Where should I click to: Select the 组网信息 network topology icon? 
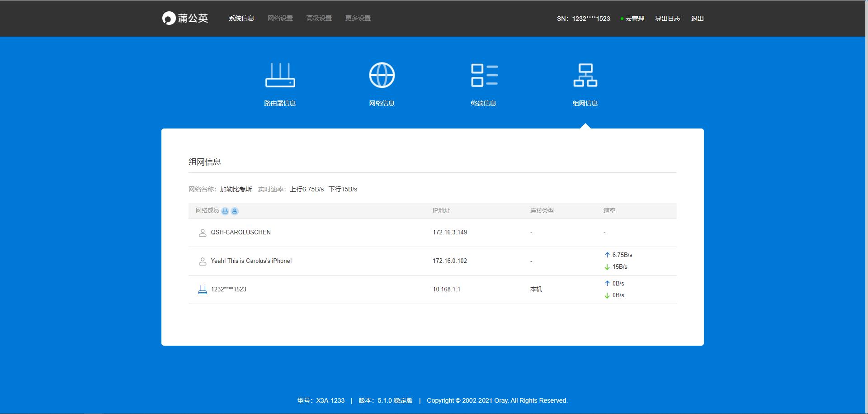point(585,76)
